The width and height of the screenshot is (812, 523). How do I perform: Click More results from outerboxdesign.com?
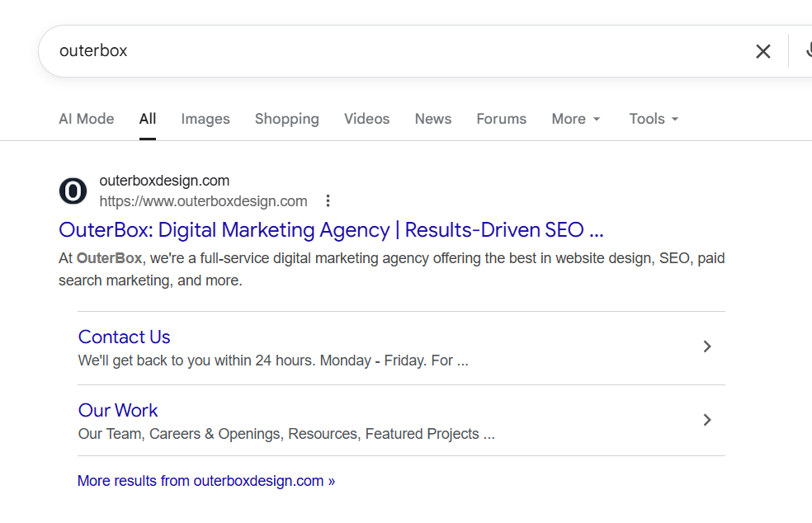click(x=206, y=481)
